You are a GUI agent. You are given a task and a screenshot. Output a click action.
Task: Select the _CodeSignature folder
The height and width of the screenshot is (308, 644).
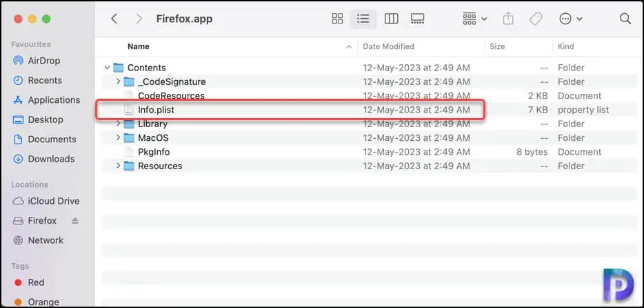370,81
